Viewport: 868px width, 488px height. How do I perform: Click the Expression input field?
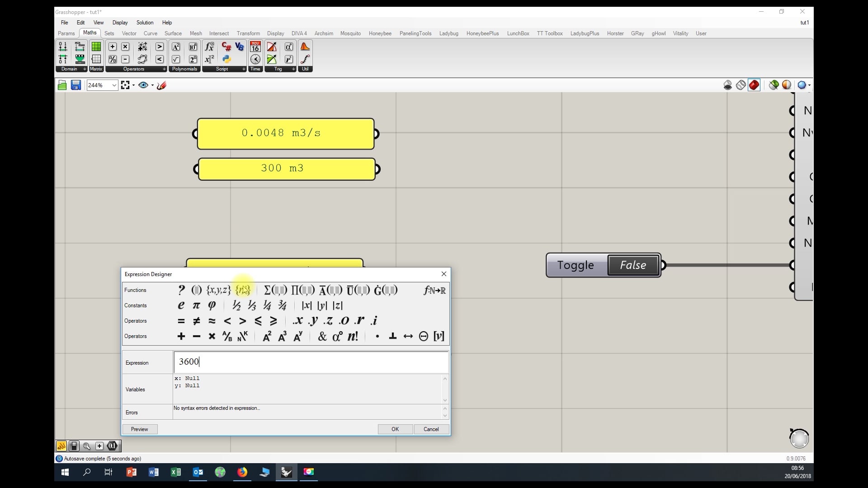click(x=311, y=362)
